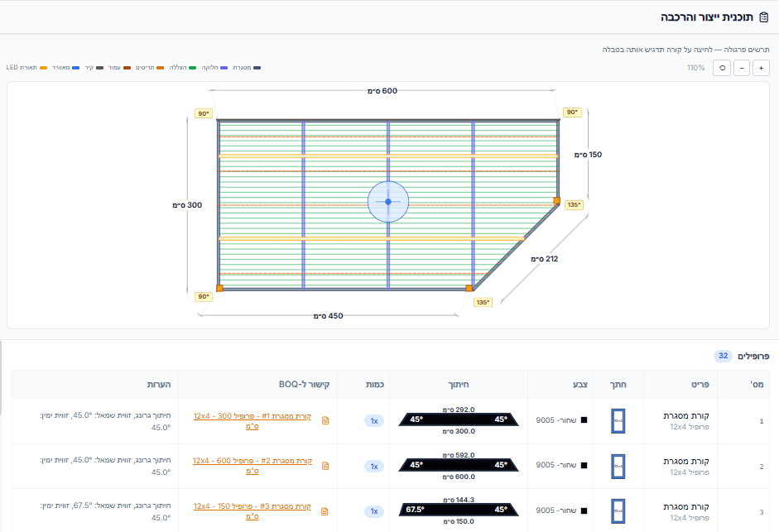779x532 pixels.
Task: Open the BOQ link for frame beam #1
Action: 252,420
